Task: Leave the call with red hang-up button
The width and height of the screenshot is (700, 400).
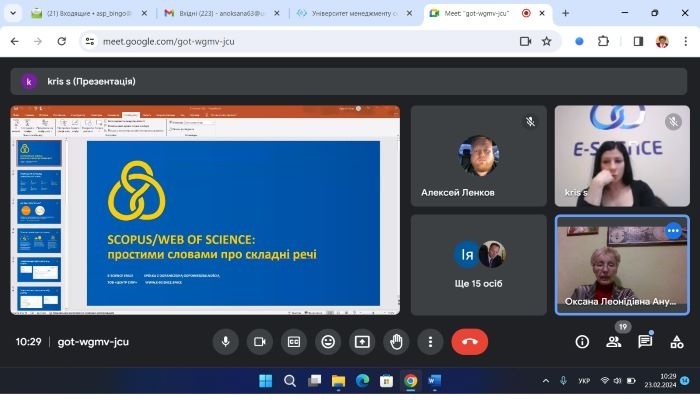Action: pyautogui.click(x=469, y=342)
